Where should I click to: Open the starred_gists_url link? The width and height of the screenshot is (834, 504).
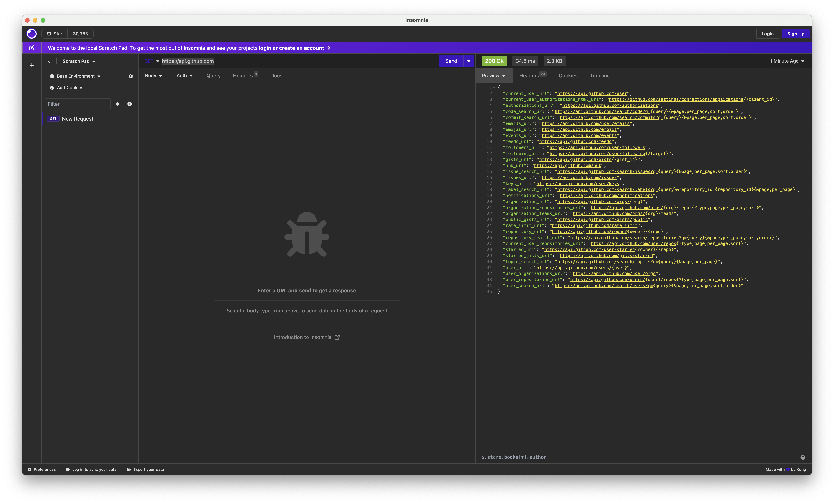point(606,256)
